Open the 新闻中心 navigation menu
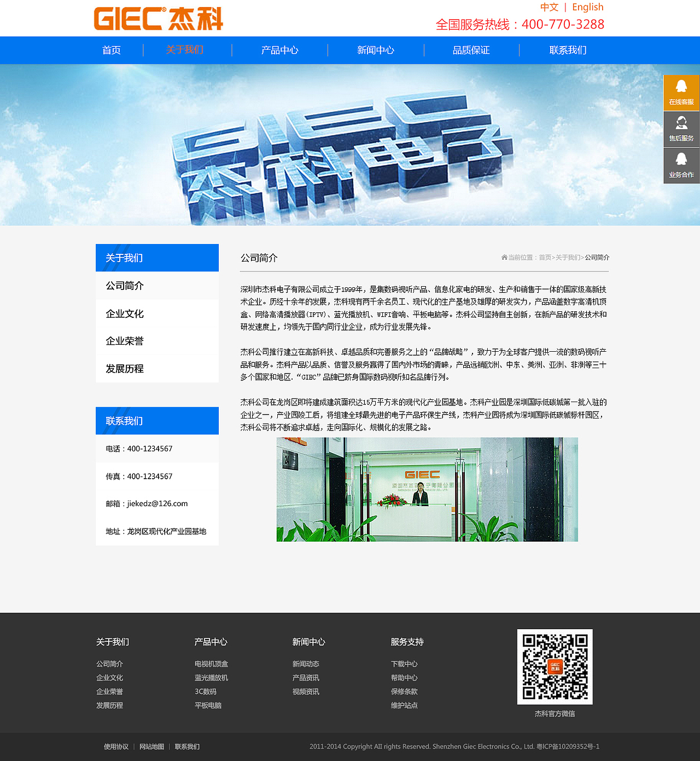 pyautogui.click(x=376, y=50)
